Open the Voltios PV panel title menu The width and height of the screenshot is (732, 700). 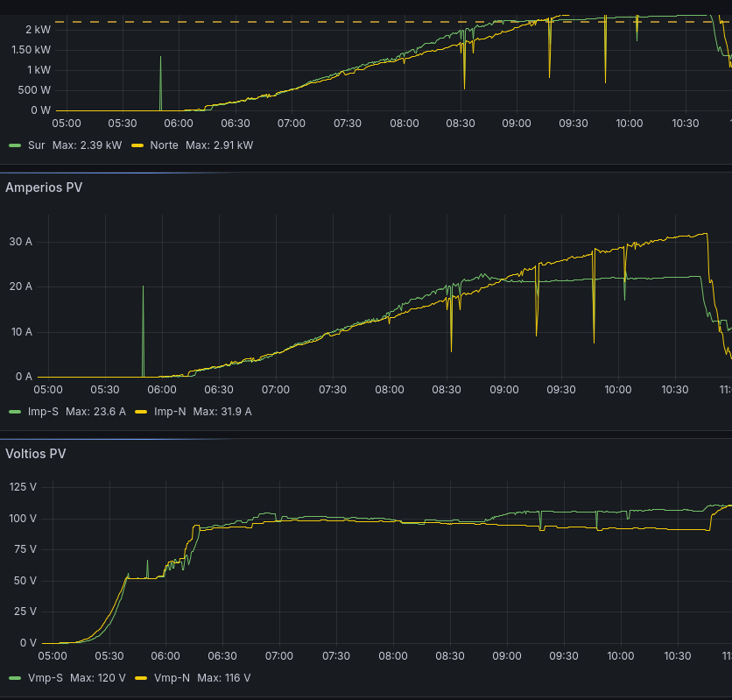click(x=36, y=454)
